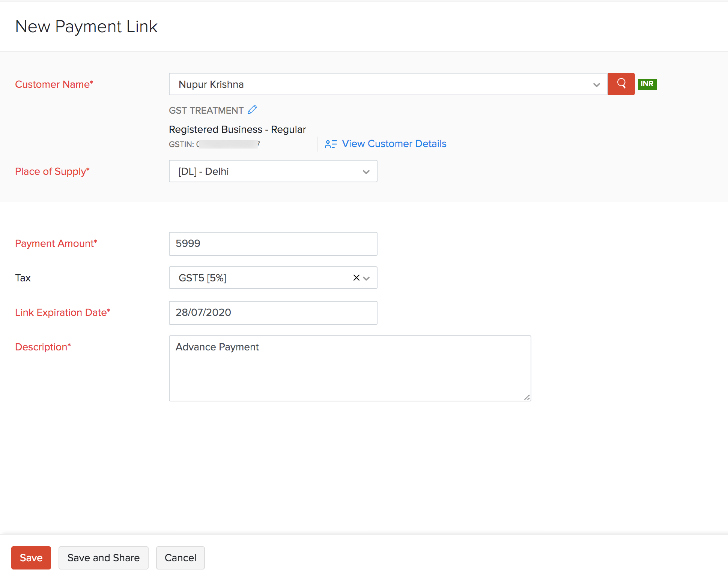Click the blurred GSTIN number
This screenshot has width=728, height=580.
click(x=228, y=144)
